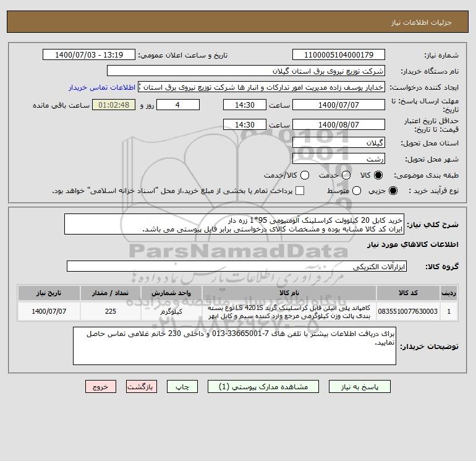Screen dimensions: 476x461
Task: Click the گروه کالا field ابزارآلات الکتریکی
Action: (237, 266)
